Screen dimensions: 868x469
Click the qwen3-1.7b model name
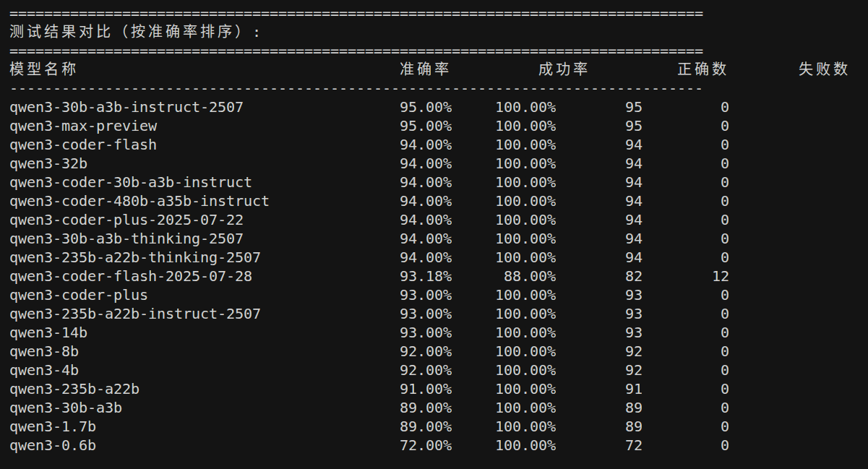53,426
